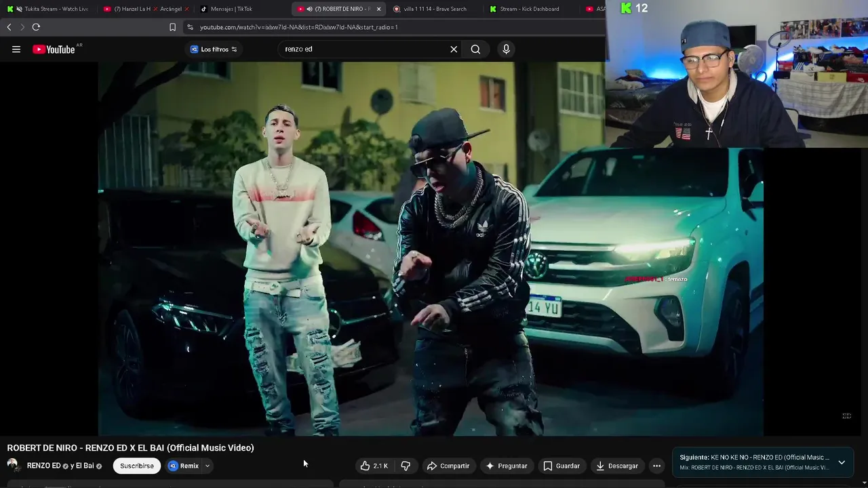Switch to the Stream - Kick Dashboard tab

tap(530, 9)
